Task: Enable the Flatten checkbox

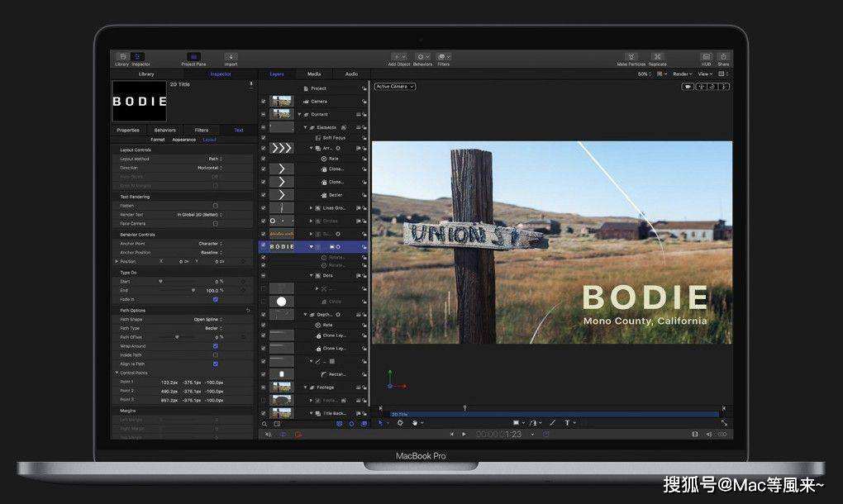Action: (216, 206)
